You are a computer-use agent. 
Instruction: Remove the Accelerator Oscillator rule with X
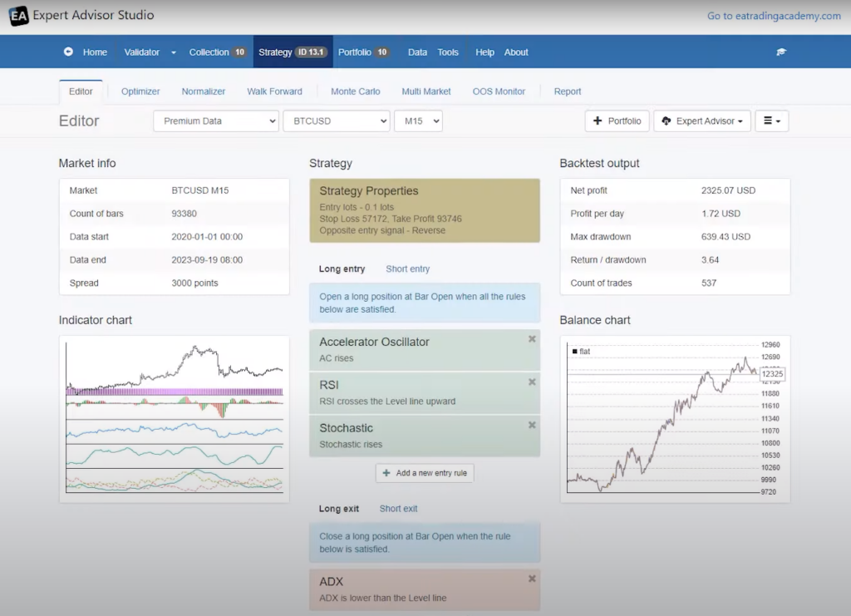coord(532,339)
